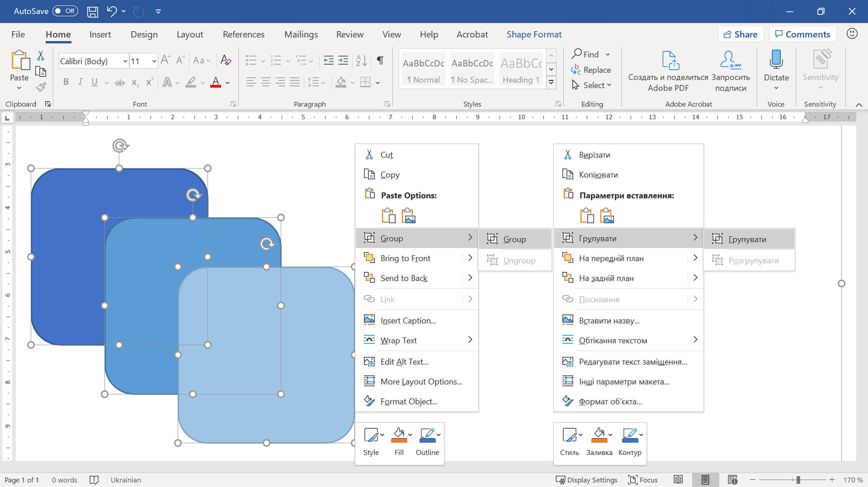Image resolution: width=868 pixels, height=487 pixels.
Task: Toggle Bold formatting
Action: (x=66, y=82)
